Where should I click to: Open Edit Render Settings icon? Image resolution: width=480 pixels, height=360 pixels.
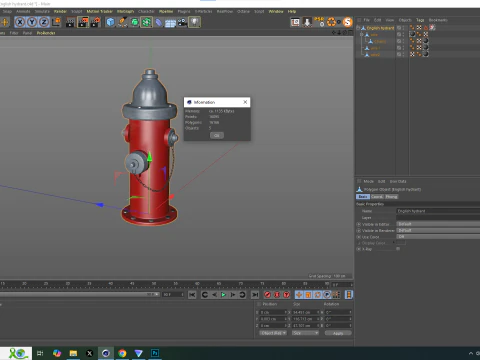click(x=95, y=22)
